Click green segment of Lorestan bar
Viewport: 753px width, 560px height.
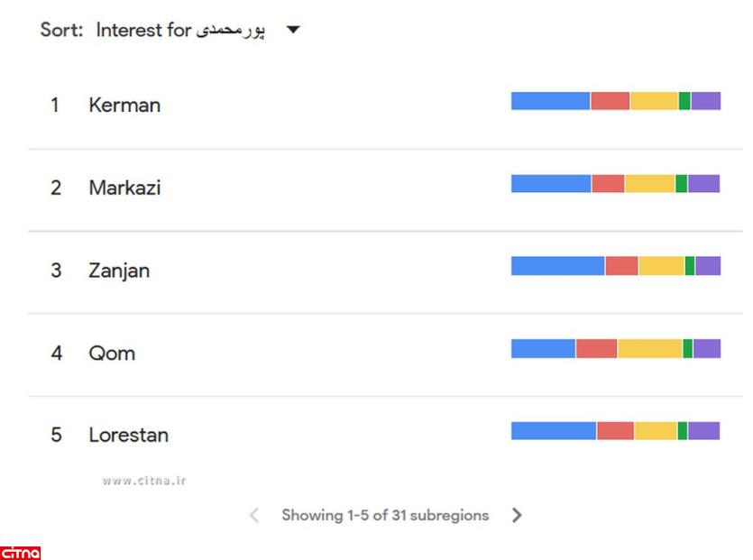683,431
